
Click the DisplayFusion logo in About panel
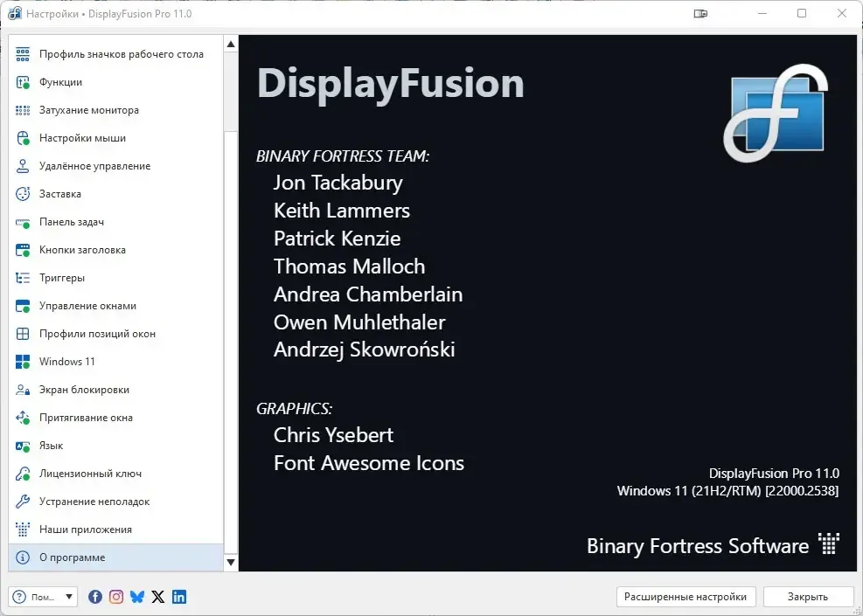[776, 113]
